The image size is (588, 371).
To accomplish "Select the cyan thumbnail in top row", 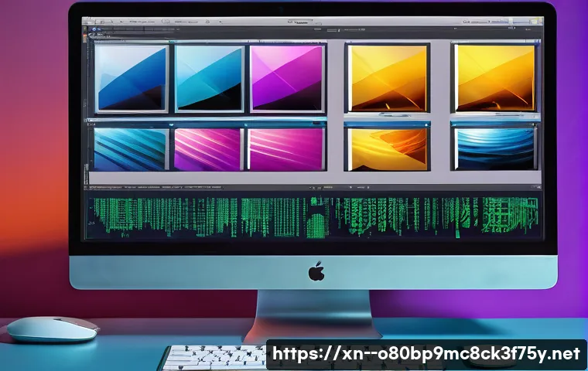I will click(x=208, y=78).
